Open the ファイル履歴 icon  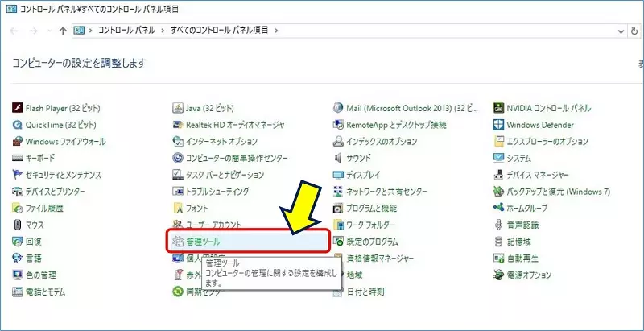click(17, 209)
